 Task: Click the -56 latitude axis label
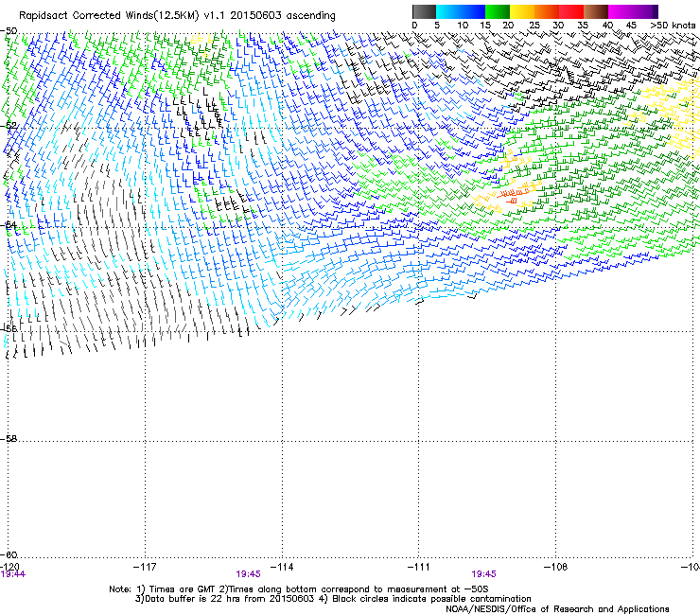coord(9,328)
